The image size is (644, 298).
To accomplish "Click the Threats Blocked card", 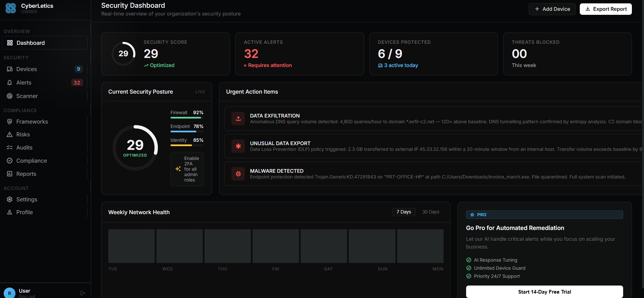I will 567,54.
